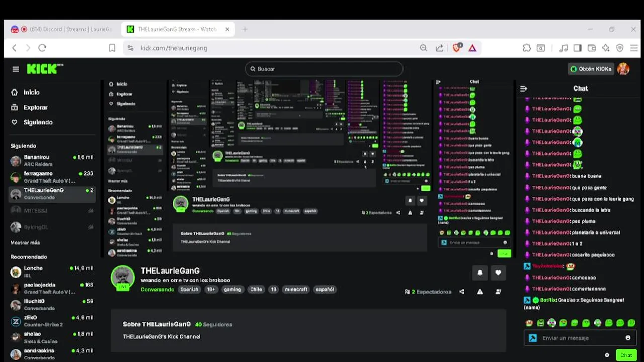644x362 pixels.
Task: Click the green Chat send button
Action: tap(626, 355)
